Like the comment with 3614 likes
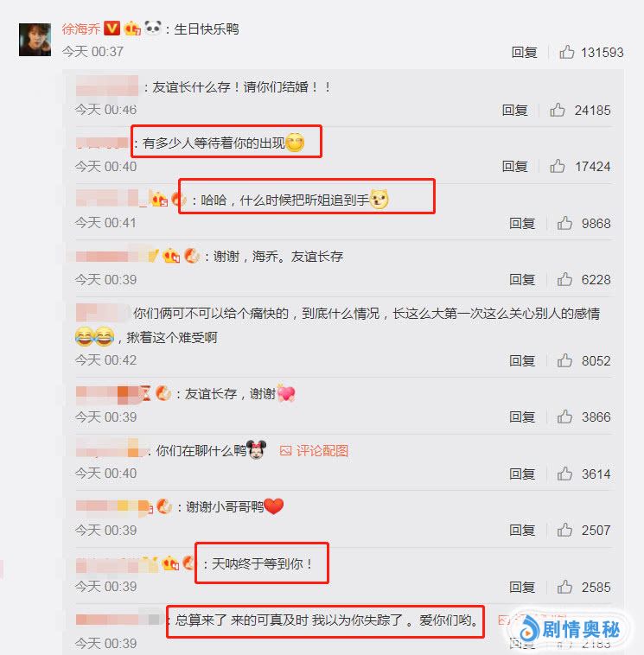 (x=564, y=474)
